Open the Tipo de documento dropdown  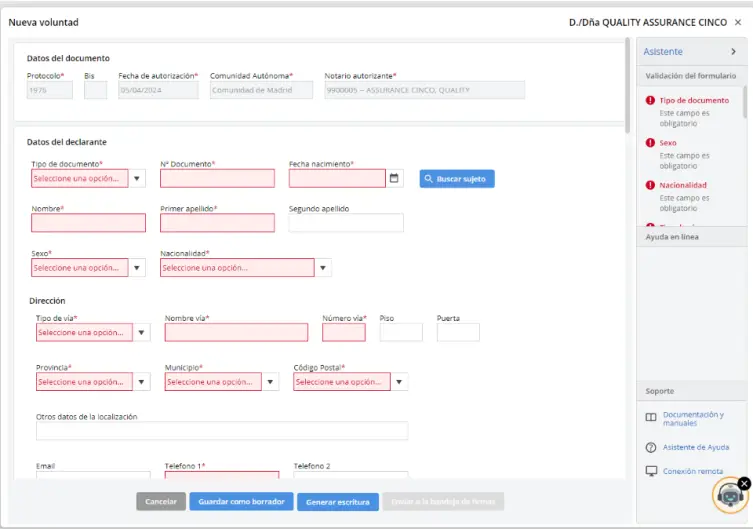[x=137, y=179]
